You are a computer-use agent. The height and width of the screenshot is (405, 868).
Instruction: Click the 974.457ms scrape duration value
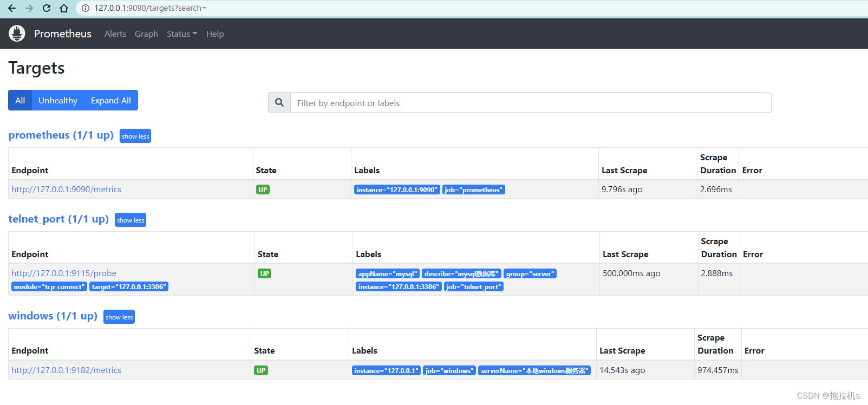point(718,370)
